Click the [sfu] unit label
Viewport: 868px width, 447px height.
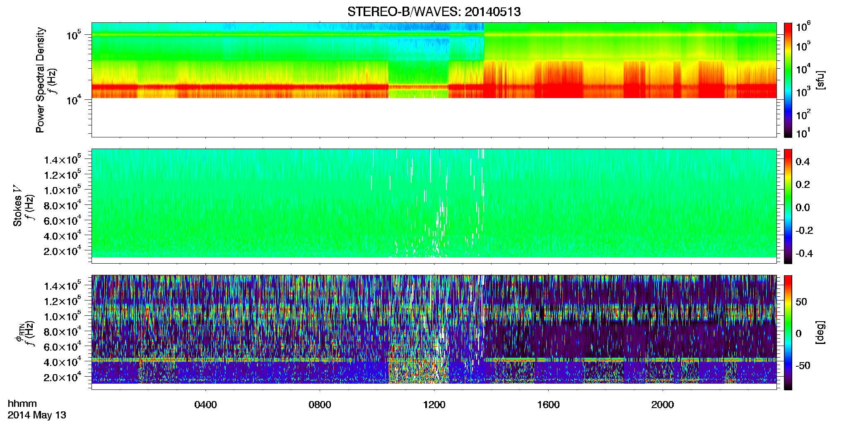[x=820, y=80]
